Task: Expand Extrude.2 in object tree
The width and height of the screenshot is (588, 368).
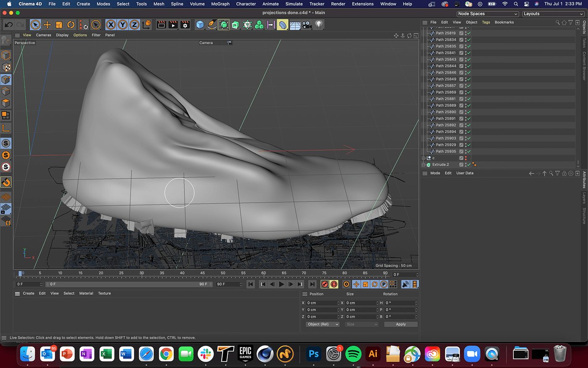Action: pyautogui.click(x=423, y=165)
